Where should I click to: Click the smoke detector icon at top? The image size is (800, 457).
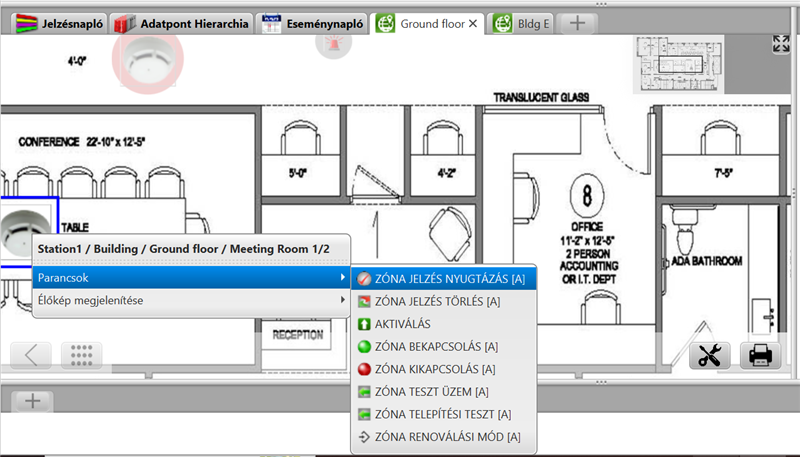click(x=147, y=56)
